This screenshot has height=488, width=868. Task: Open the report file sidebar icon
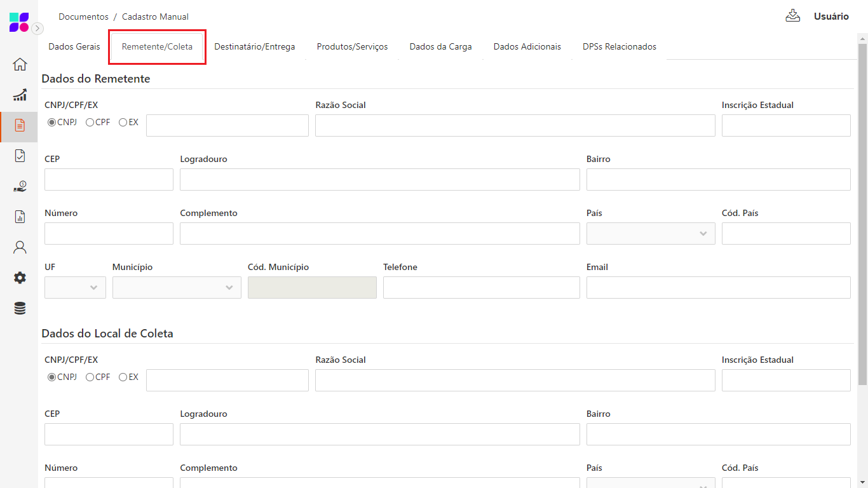point(20,217)
